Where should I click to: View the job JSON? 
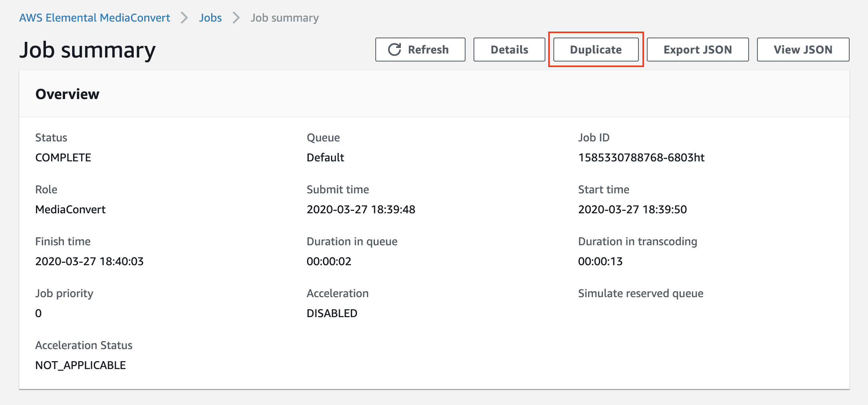coord(803,50)
